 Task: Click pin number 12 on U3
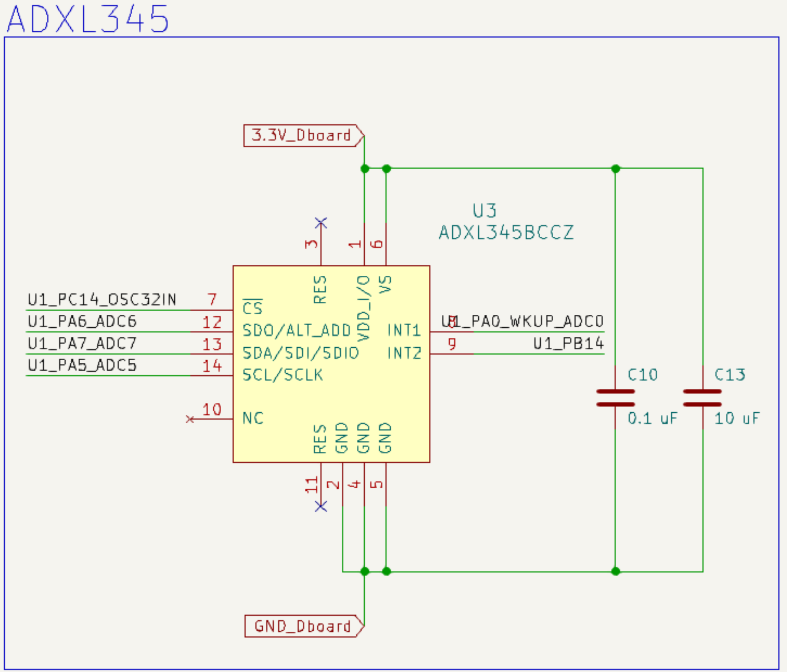(212, 322)
